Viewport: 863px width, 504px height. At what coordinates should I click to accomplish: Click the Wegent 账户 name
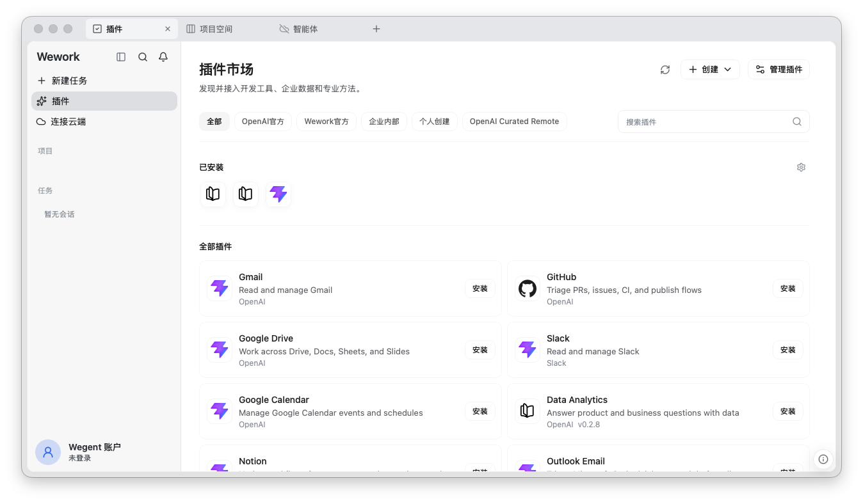95,447
